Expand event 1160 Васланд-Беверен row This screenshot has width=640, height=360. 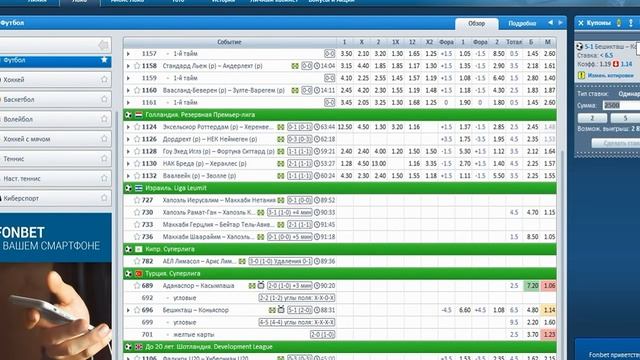pyautogui.click(x=128, y=90)
